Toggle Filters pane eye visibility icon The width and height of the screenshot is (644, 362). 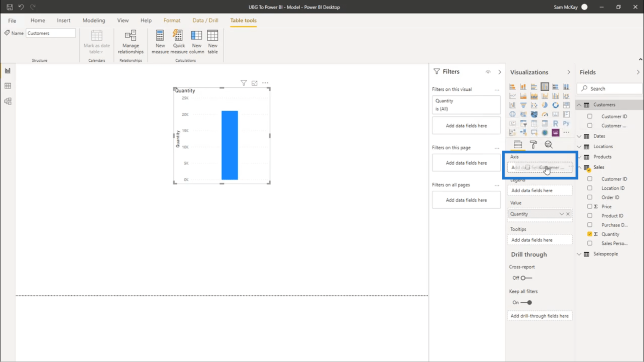(x=488, y=72)
